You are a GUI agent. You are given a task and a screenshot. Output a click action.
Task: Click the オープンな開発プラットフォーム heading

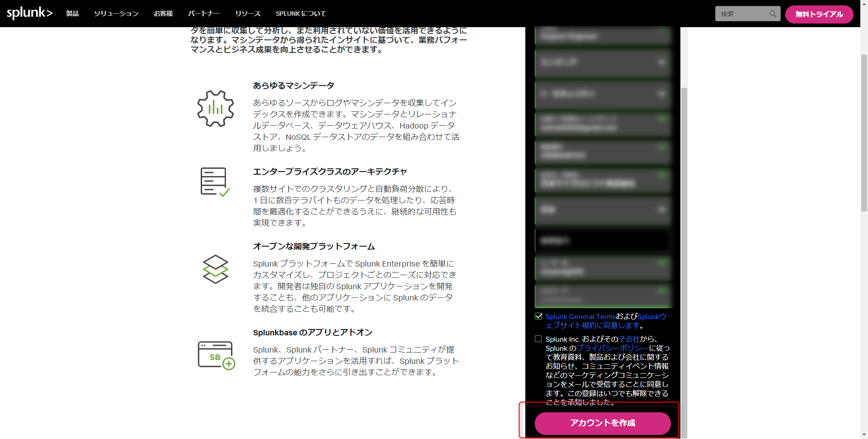314,246
